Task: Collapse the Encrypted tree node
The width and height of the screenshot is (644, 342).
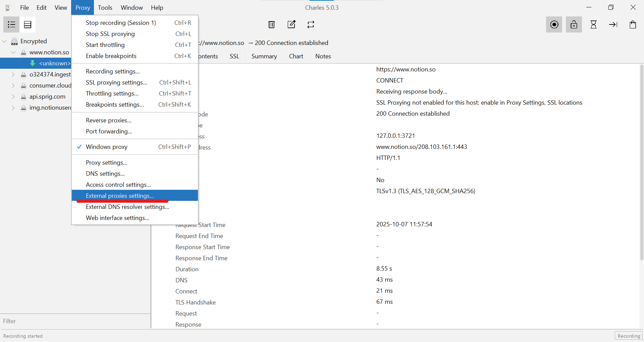Action: (5, 41)
